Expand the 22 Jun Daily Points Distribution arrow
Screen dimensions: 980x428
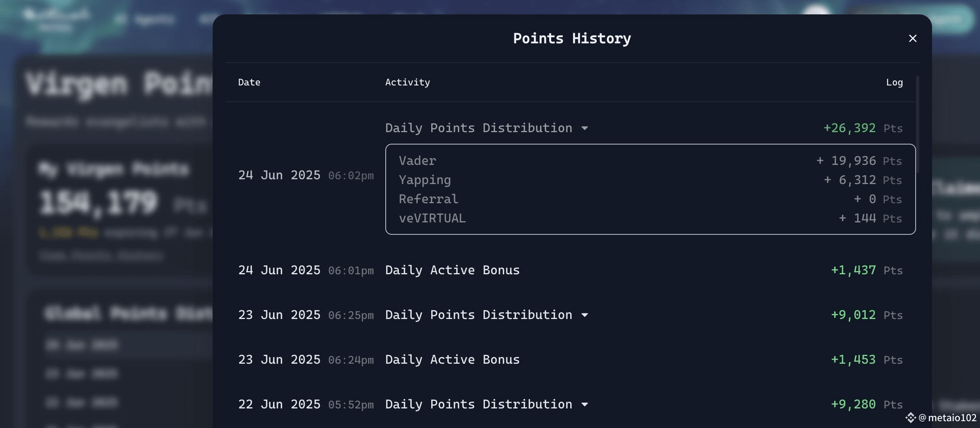(x=584, y=404)
